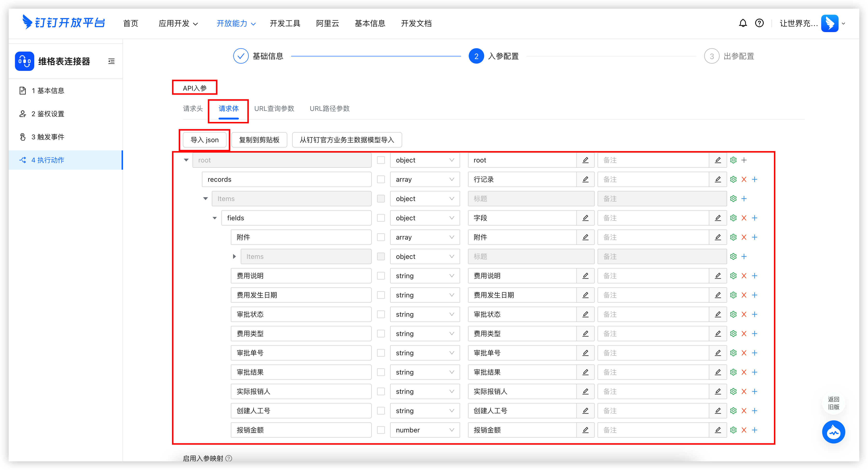Viewport: 868px width, 470px height.
Task: Click the 导入 json button
Action: (204, 140)
